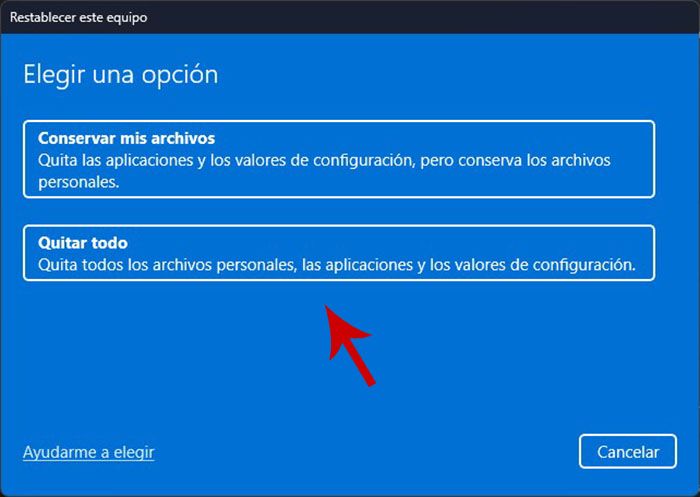
Task: Click the Restablecer este equipo title bar
Action: [x=350, y=17]
